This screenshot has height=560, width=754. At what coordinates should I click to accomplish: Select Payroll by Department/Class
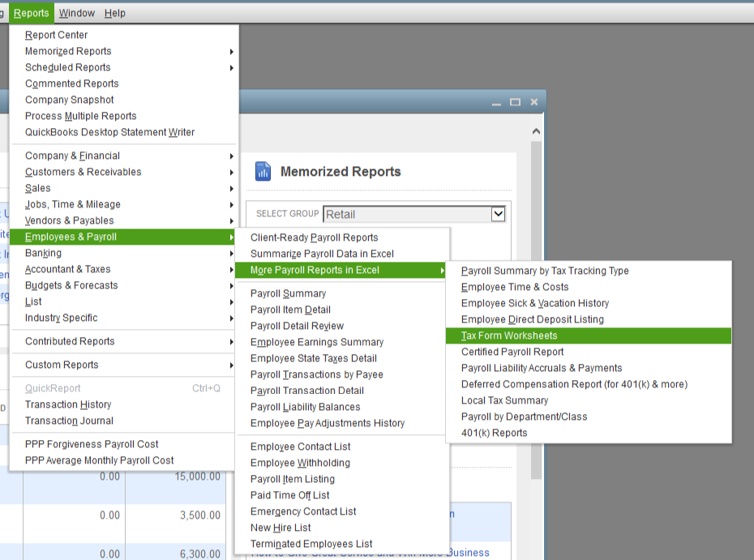589,417
